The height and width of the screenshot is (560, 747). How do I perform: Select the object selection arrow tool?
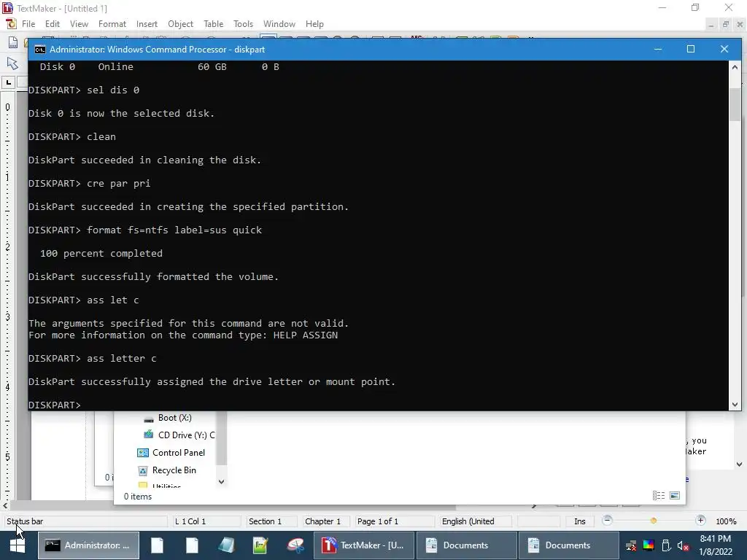(12, 63)
